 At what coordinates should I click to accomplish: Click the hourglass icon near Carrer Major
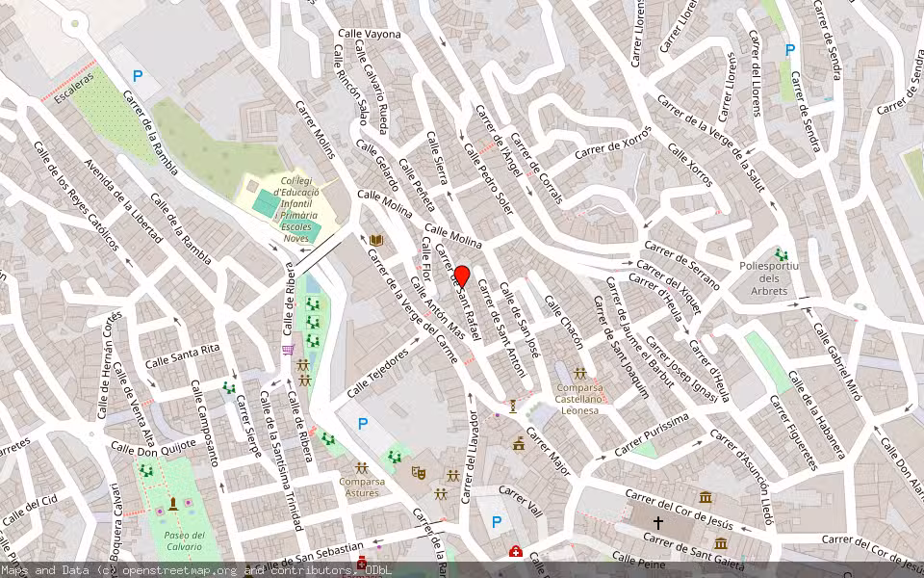(513, 407)
